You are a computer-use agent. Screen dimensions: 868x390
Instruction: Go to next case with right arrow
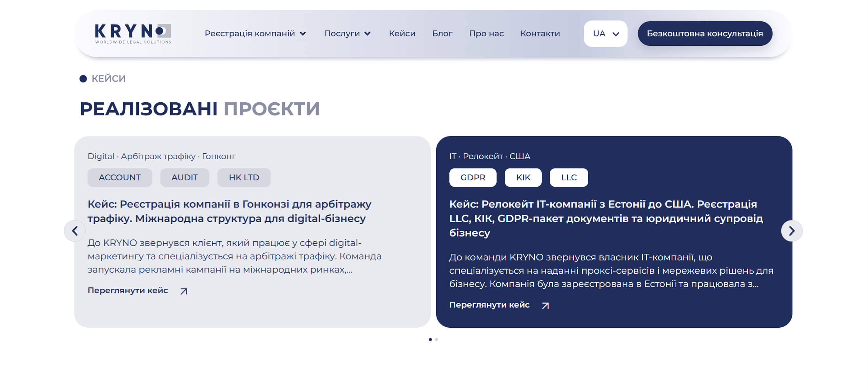pos(792,231)
